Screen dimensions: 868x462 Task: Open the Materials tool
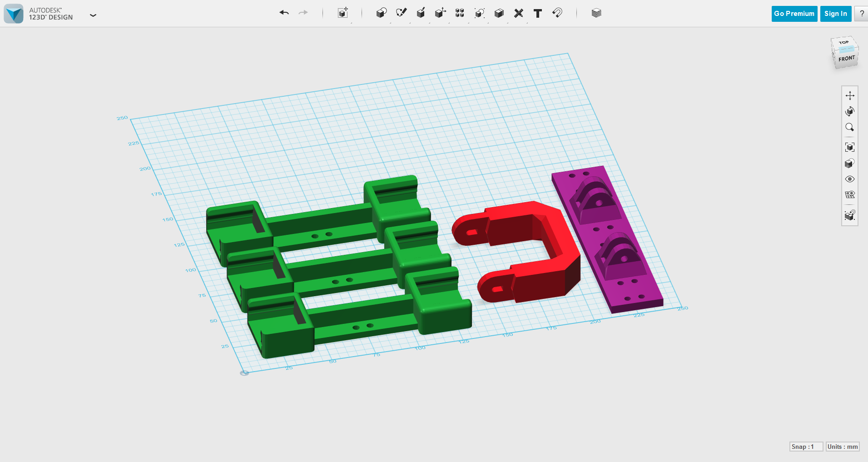[x=596, y=13]
